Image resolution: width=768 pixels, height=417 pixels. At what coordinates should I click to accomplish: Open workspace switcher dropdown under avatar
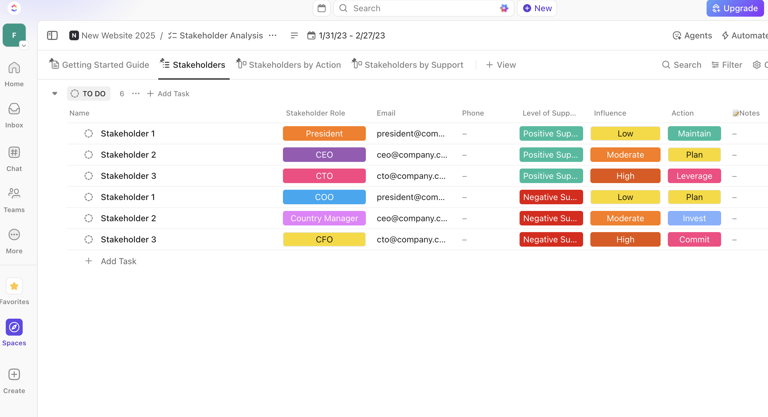coord(23,45)
